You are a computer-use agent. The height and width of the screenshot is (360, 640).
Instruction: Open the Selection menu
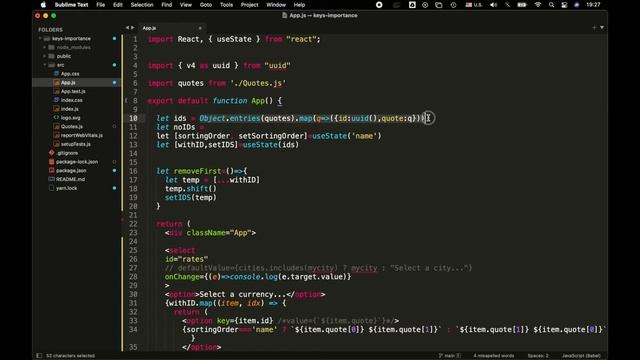[142, 5]
